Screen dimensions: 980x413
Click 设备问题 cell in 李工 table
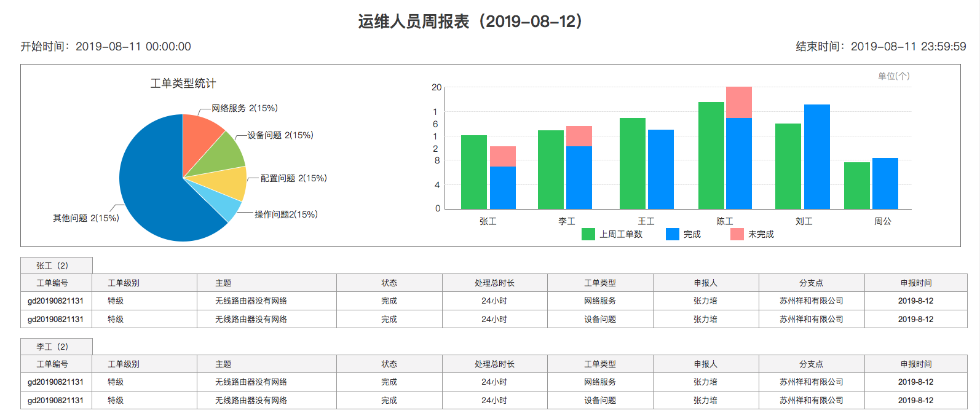point(600,401)
